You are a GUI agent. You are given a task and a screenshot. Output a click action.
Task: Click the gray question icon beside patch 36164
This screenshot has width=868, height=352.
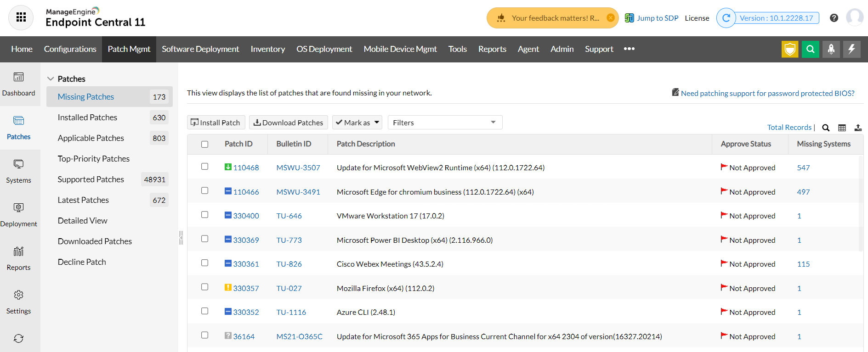pos(228,335)
